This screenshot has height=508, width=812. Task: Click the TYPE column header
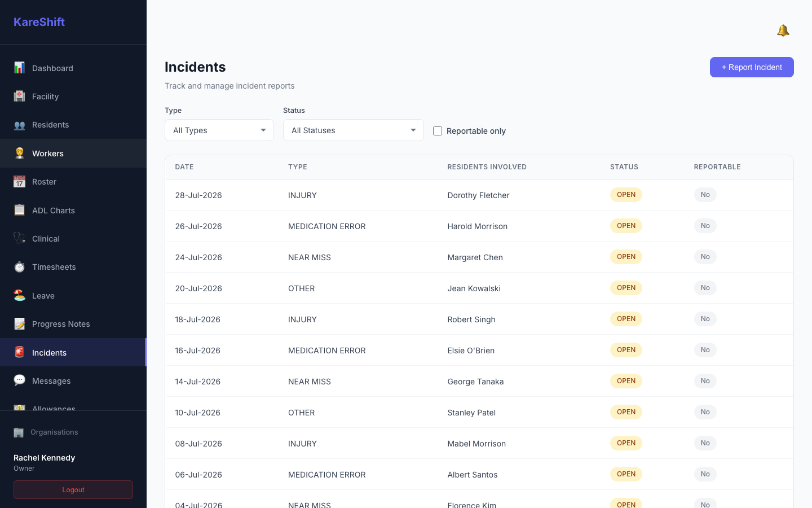pos(298,167)
